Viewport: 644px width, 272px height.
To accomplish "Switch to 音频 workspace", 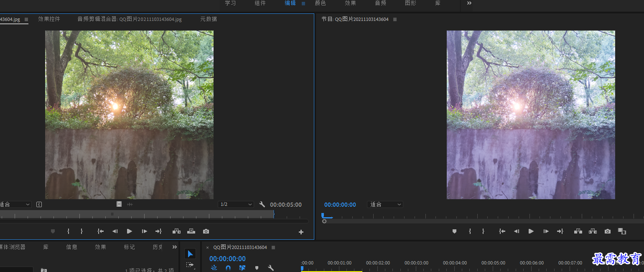I will pos(380,3).
